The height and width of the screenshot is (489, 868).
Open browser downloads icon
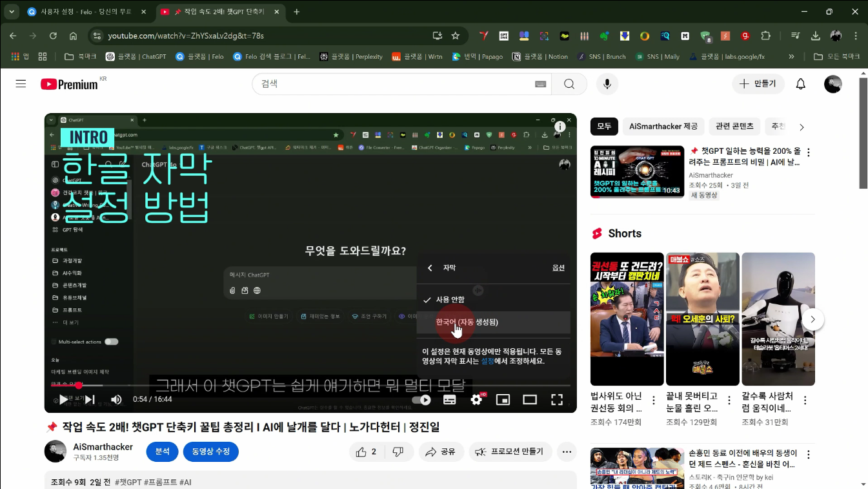(x=816, y=36)
